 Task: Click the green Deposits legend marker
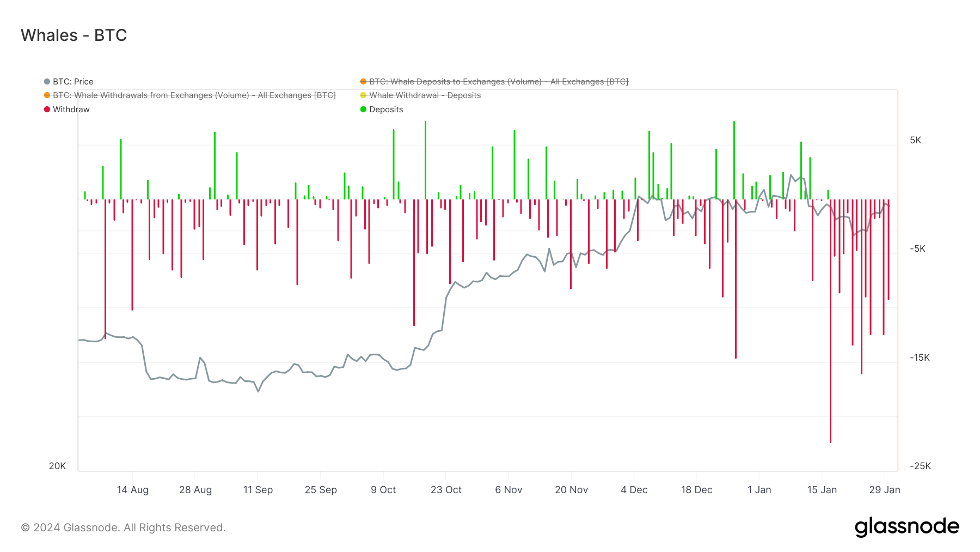[x=363, y=109]
